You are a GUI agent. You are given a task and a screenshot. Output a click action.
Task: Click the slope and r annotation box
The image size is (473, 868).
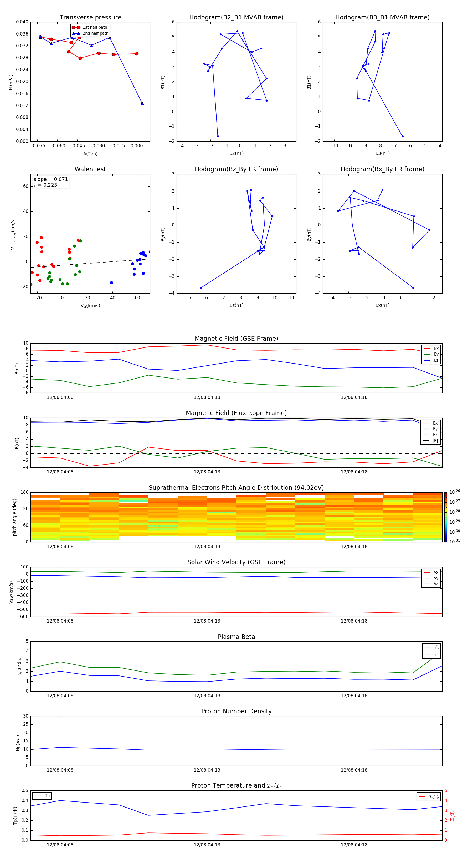coord(51,182)
